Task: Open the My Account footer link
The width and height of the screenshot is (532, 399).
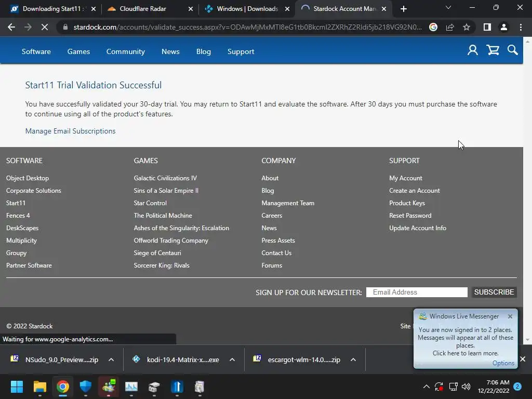Action: tap(406, 178)
